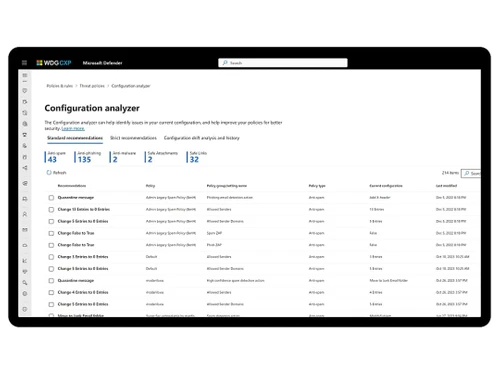Open Configuration drift analysis and history tab
This screenshot has width=500, height=375.
pyautogui.click(x=202, y=138)
